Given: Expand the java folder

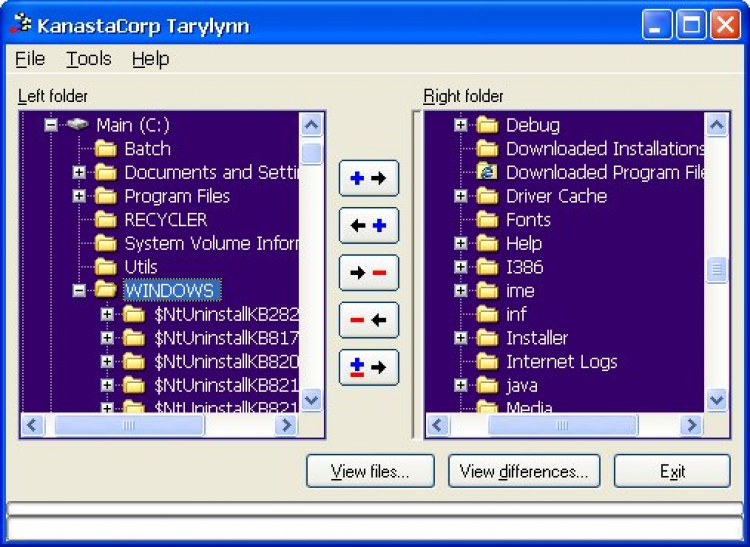Looking at the screenshot, I should [461, 385].
